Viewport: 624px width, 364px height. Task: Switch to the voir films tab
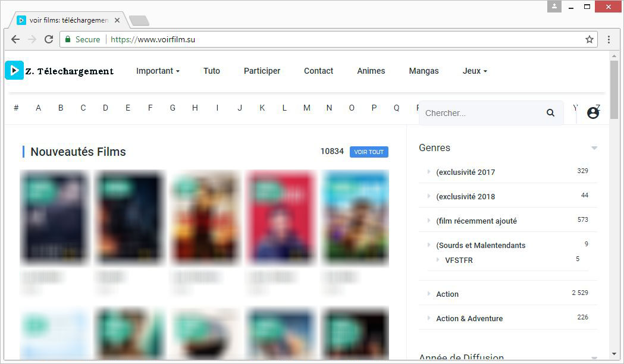tap(68, 20)
